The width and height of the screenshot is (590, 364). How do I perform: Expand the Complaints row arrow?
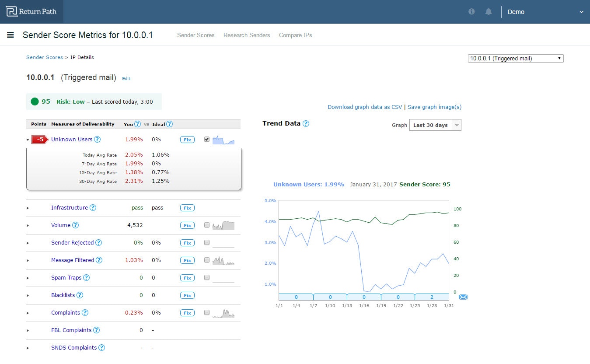coord(28,313)
